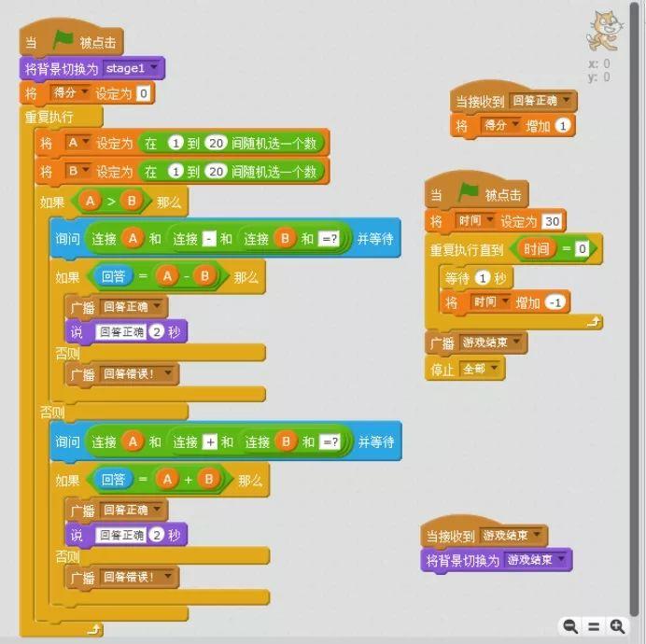Click the 重复执行直到 block label
646x644 pixels.
tap(467, 249)
